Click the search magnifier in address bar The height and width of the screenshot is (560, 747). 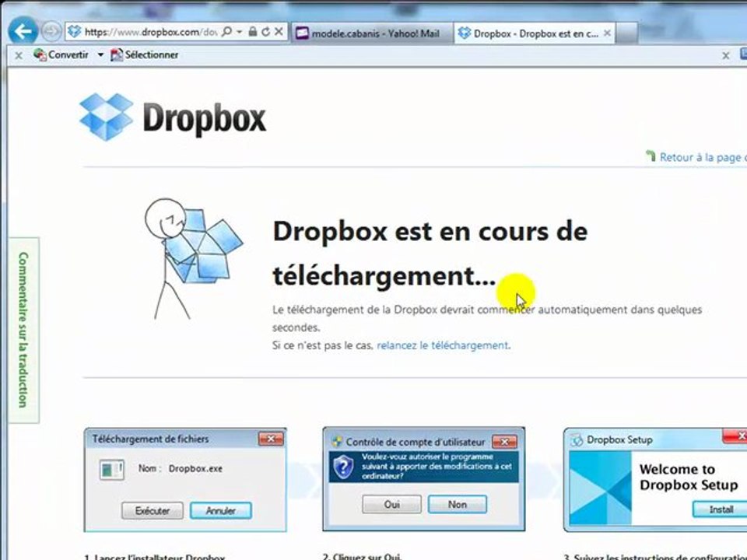(226, 32)
